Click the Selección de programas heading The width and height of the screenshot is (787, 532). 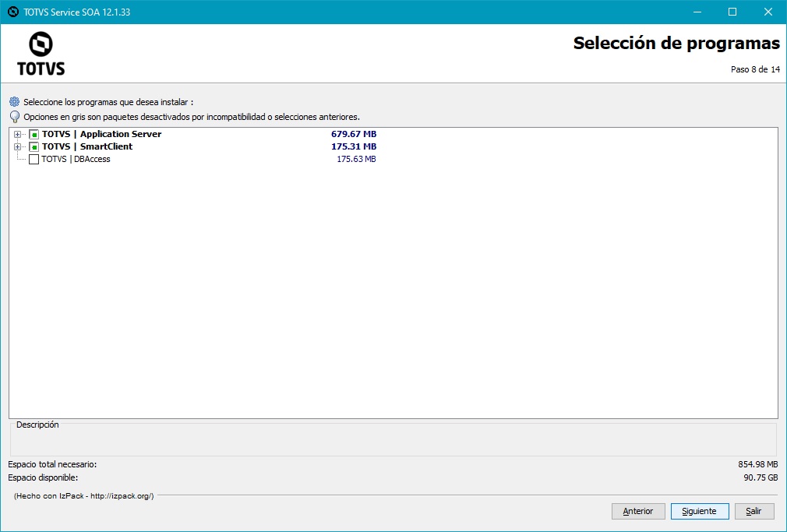coord(676,43)
